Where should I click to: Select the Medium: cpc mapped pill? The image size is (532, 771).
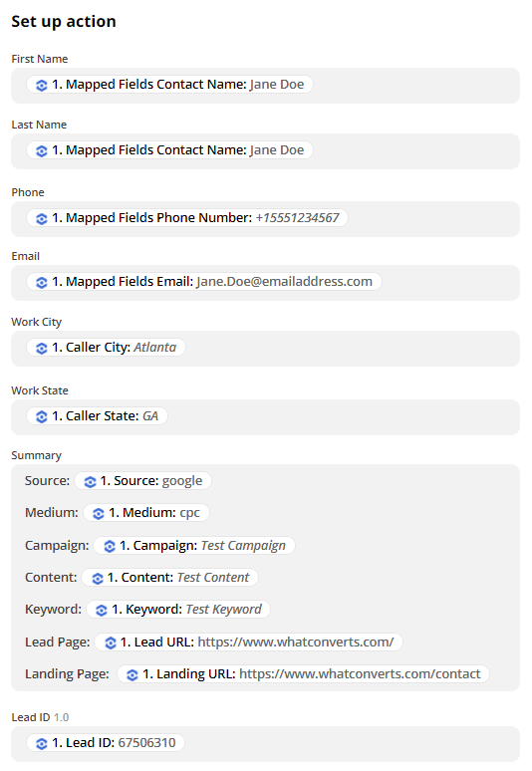point(146,513)
